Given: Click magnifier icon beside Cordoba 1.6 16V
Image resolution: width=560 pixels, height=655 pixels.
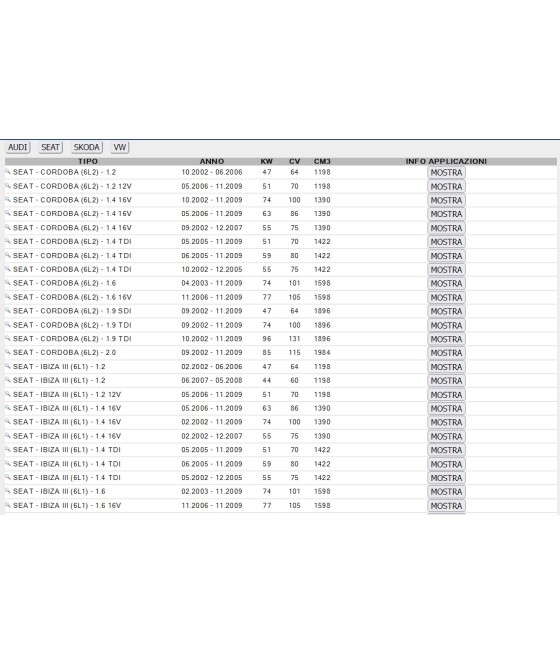Looking at the screenshot, I should click(x=8, y=297).
